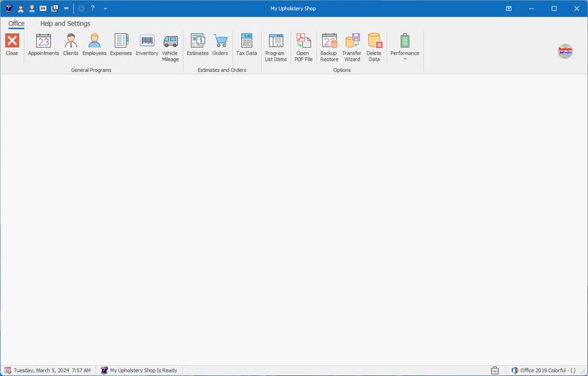Start the Transfer Wizard
This screenshot has width=588, height=376.
click(x=352, y=48)
